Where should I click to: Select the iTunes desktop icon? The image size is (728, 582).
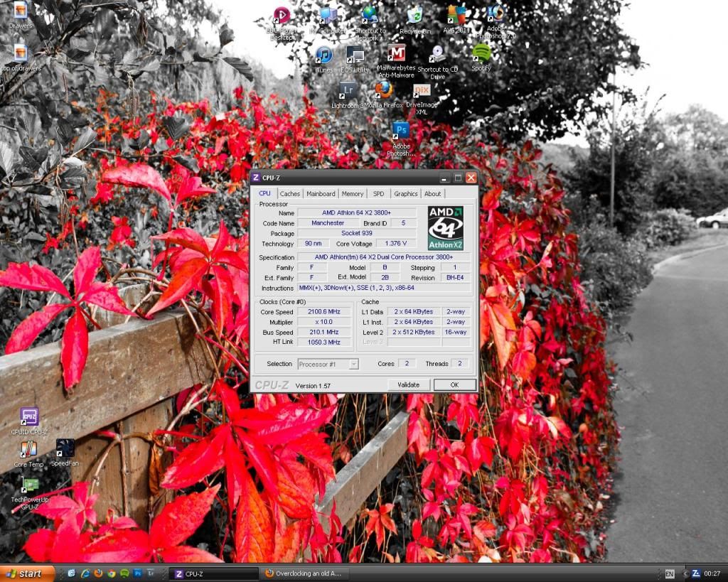pyautogui.click(x=323, y=55)
